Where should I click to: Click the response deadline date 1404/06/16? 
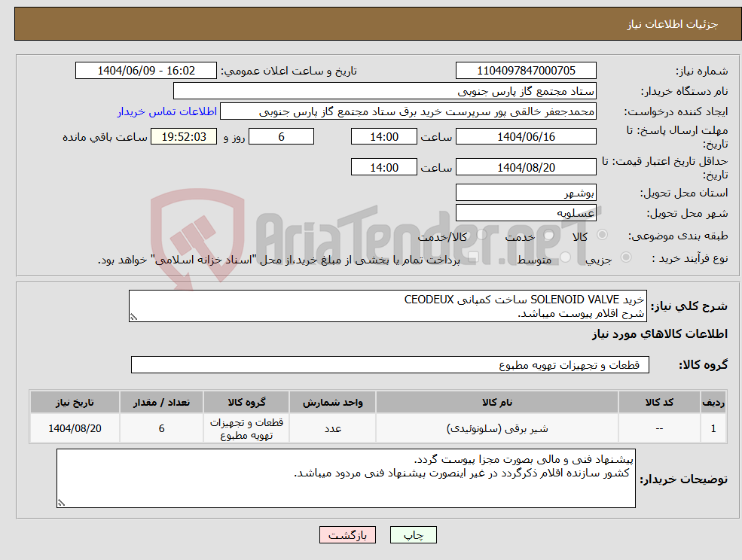(526, 137)
